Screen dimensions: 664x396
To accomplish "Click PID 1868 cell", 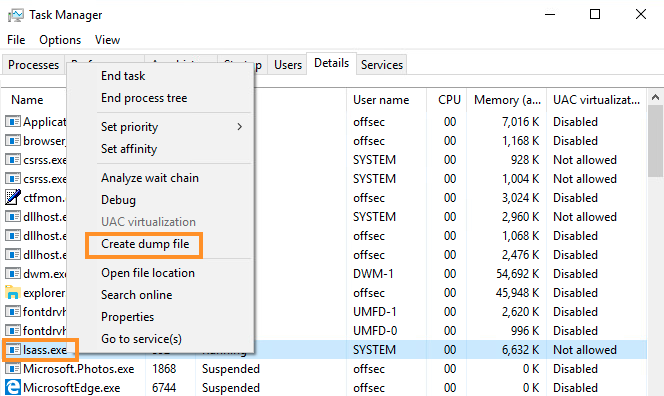I will [164, 368].
